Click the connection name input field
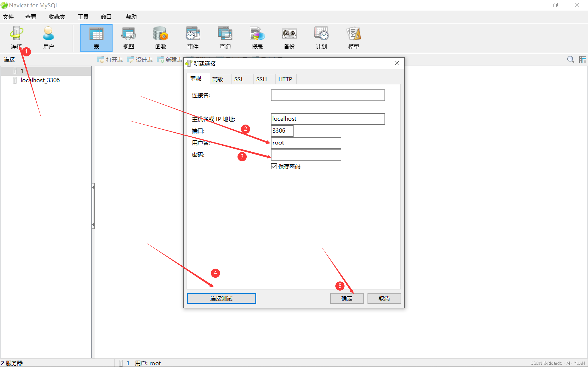588x367 pixels. click(328, 95)
